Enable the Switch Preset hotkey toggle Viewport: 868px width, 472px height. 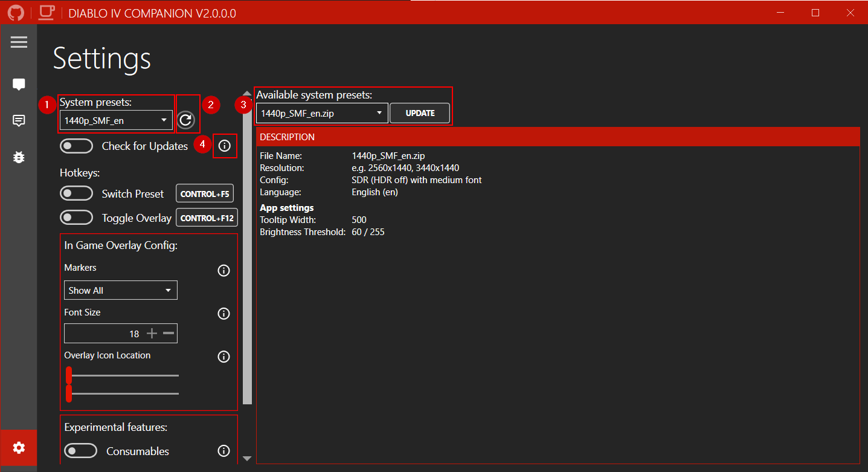point(77,193)
